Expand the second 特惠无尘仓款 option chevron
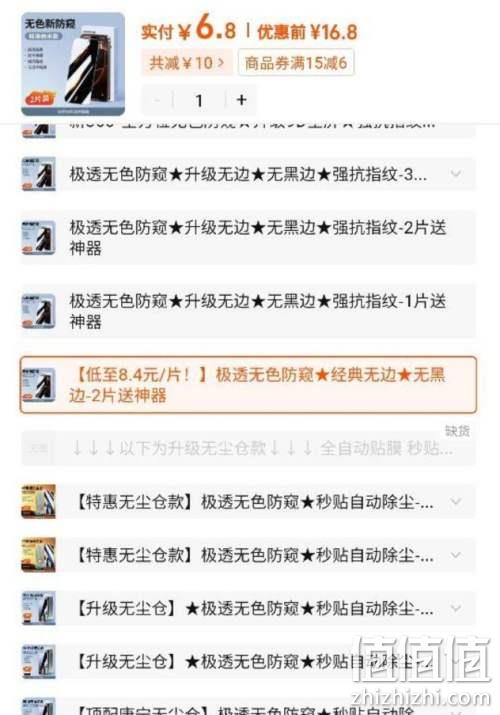Screen dimensions: 500x715 (x=456, y=555)
